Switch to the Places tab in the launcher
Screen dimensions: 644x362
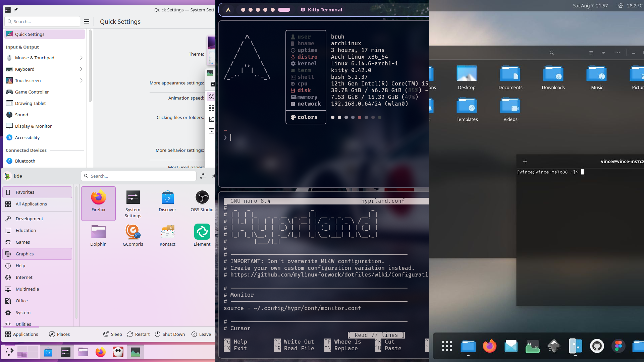(x=59, y=334)
